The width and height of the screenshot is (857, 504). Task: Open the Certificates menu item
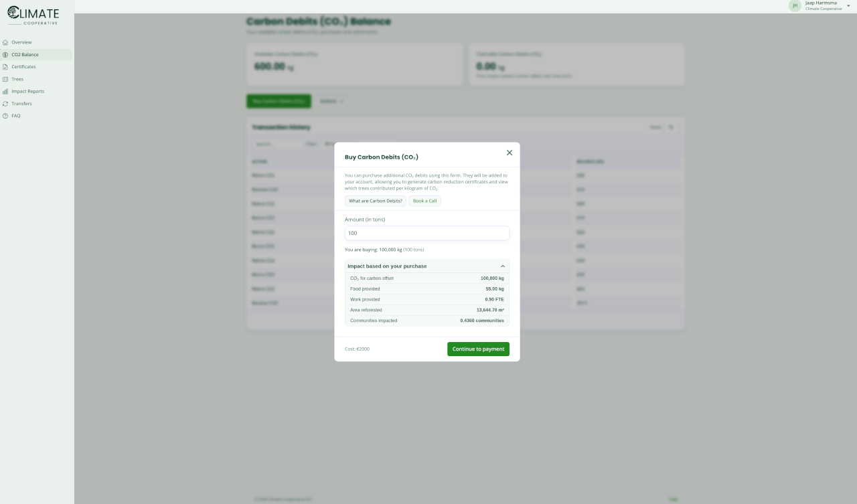point(24,67)
